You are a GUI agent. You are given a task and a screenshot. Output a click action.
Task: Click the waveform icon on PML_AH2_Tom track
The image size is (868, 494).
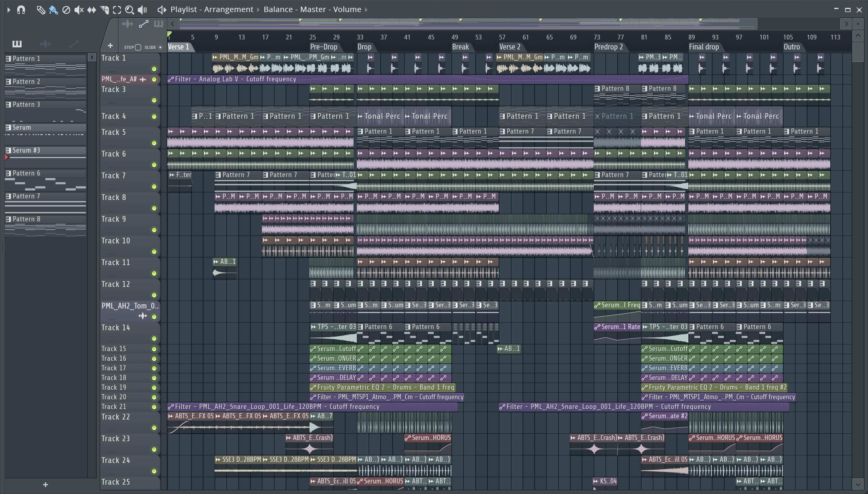click(x=143, y=316)
